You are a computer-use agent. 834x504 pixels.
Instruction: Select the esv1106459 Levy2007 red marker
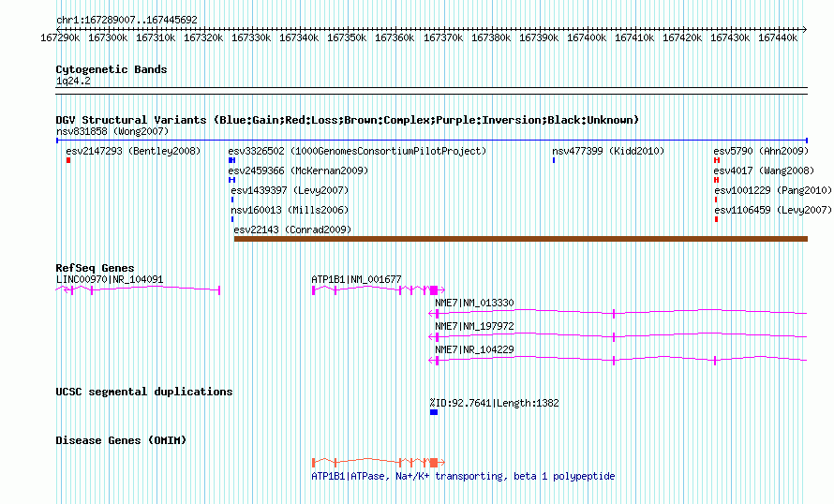point(717,219)
